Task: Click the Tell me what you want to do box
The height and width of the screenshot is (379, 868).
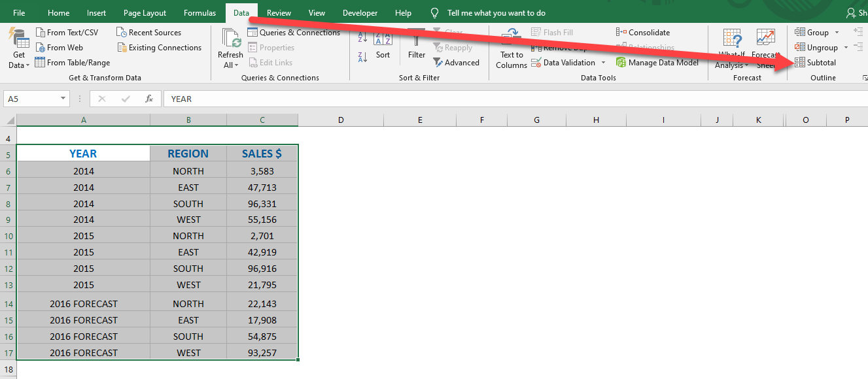Action: click(x=496, y=12)
